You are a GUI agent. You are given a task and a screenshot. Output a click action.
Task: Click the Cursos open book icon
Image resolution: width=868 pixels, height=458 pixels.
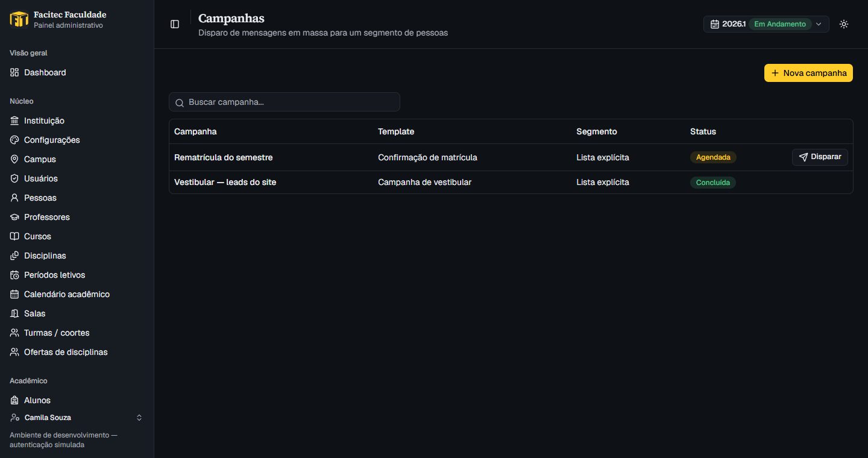[14, 236]
